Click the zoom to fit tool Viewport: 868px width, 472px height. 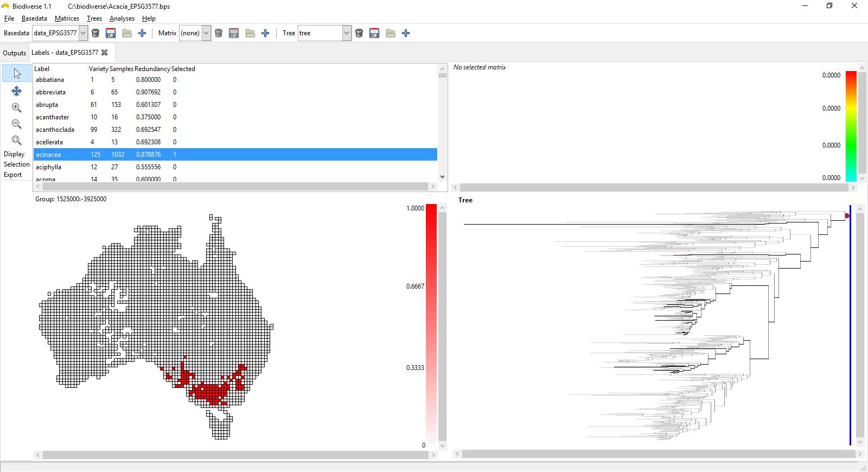tap(17, 140)
